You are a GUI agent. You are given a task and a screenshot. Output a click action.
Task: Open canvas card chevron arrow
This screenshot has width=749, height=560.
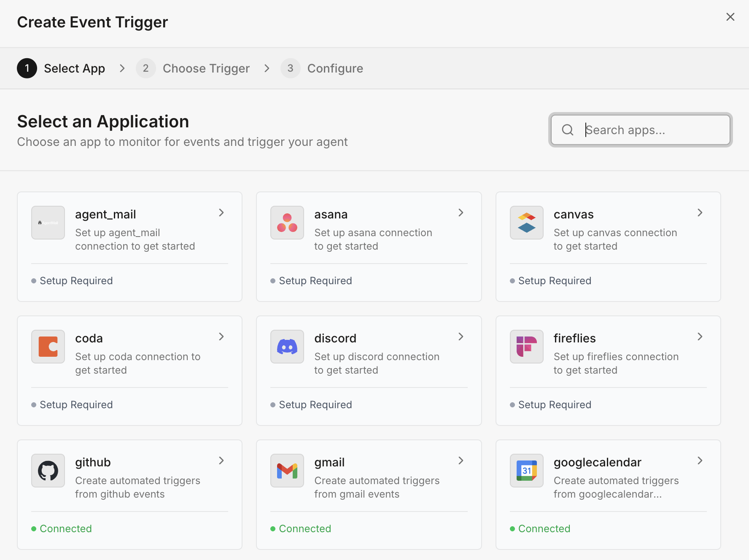point(700,213)
